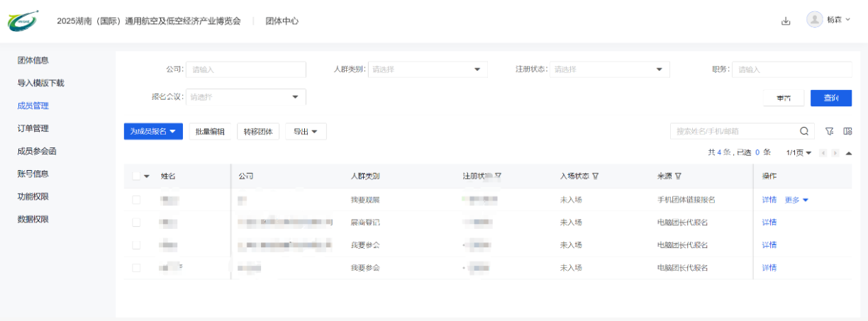Viewport: 868px width, 321px height.
Task: Open the 导出 export dropdown
Action: point(306,131)
